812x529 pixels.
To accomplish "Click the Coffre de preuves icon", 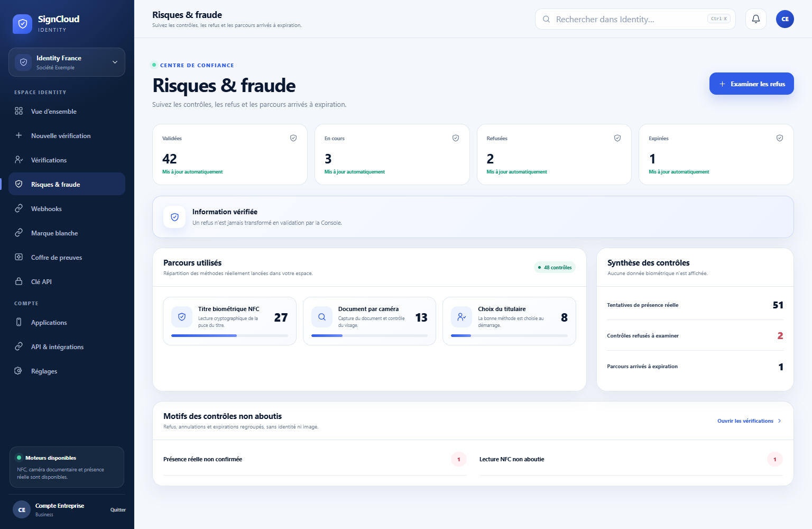I will click(x=19, y=257).
